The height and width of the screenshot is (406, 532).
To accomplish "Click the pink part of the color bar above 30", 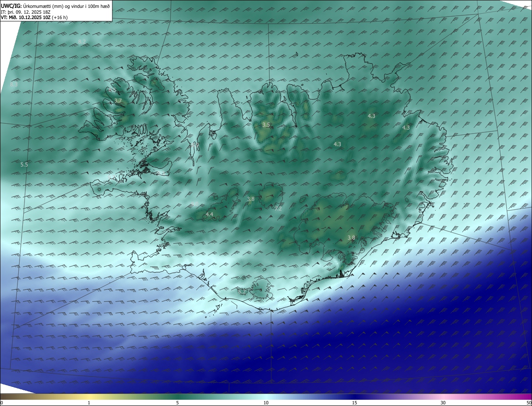I will [x=443, y=396].
